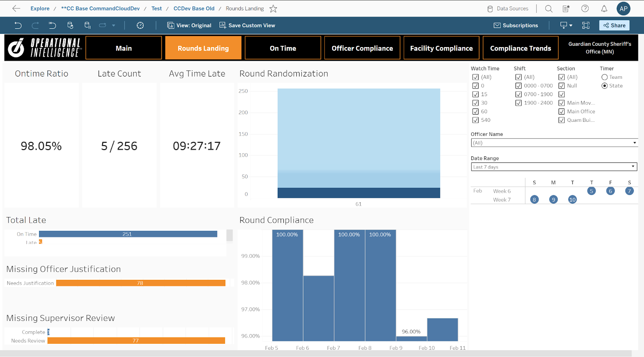Toggle Shift 1900 - 2400 checkbox

518,103
